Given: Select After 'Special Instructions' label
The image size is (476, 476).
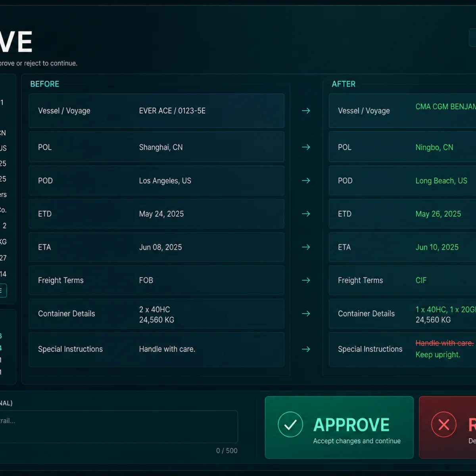Looking at the screenshot, I should click(x=370, y=349).
